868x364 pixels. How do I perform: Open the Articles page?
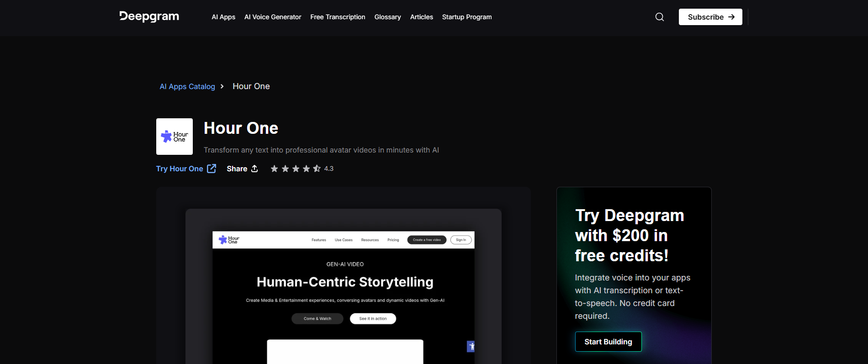[x=421, y=17]
